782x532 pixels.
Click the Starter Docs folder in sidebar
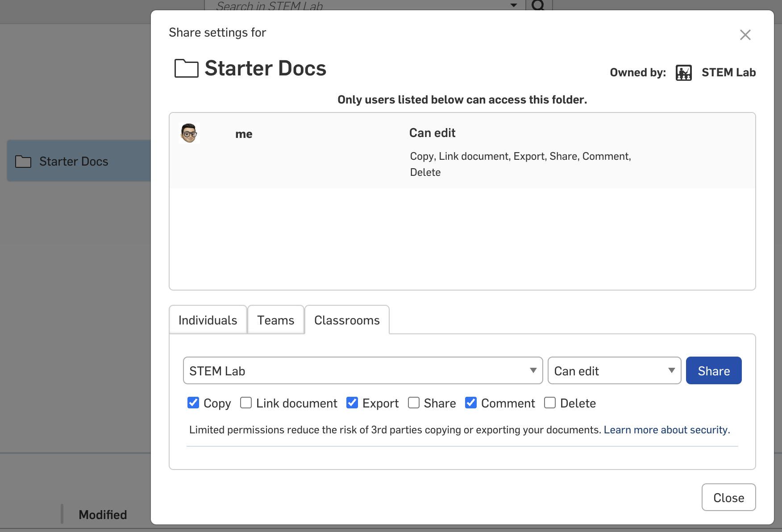click(x=74, y=161)
